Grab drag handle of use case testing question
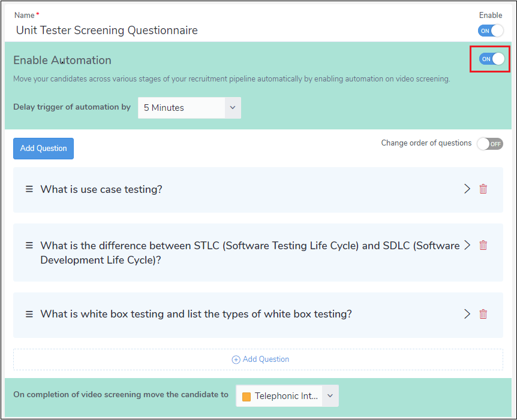Screen dimensions: 517x420 [29, 189]
